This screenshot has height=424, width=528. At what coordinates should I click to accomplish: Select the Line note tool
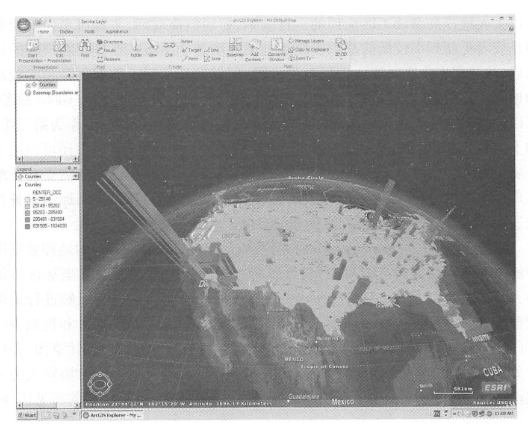pos(211,50)
